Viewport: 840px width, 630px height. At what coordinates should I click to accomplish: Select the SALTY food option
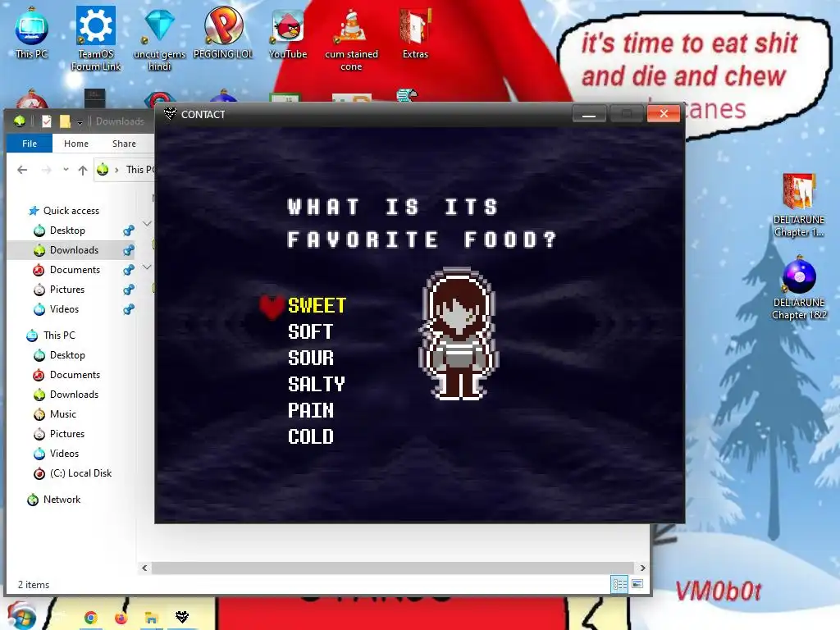point(316,384)
